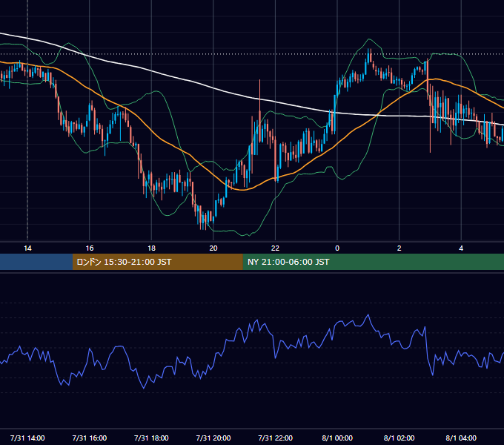Click the 7/31 16:00 time label
The image size is (504, 445).
90,438
